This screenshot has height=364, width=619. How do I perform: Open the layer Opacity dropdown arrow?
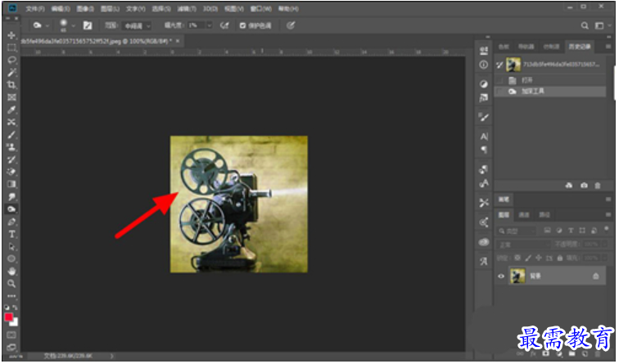click(604, 245)
